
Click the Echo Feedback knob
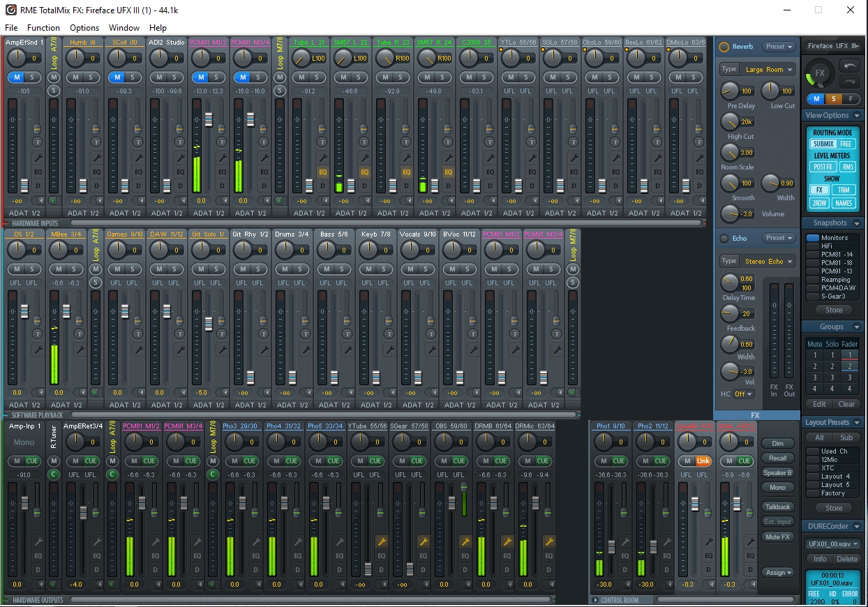[x=729, y=313]
